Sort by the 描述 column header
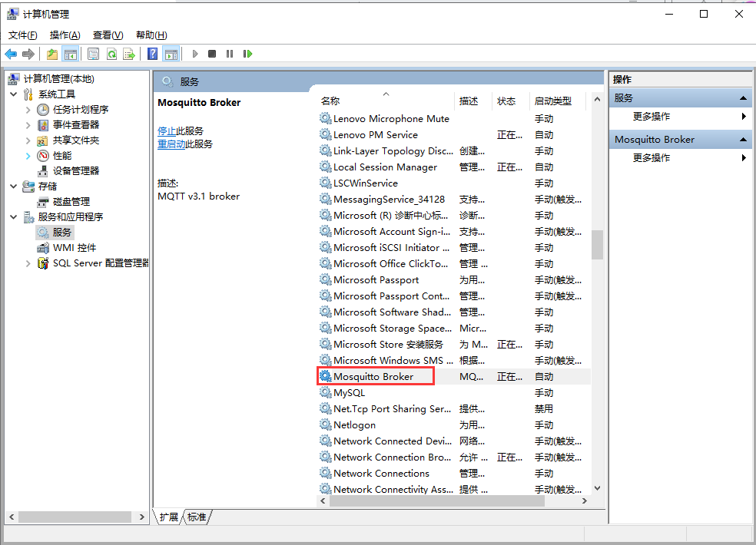Screen dimensions: 756x545 (x=473, y=101)
